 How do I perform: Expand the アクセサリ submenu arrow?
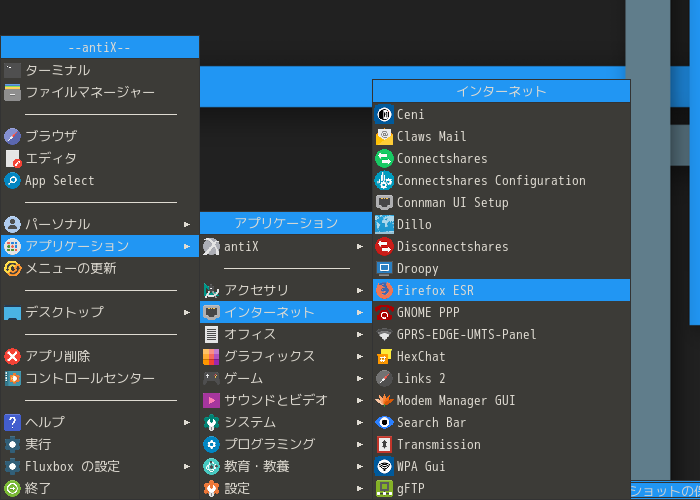(x=360, y=290)
